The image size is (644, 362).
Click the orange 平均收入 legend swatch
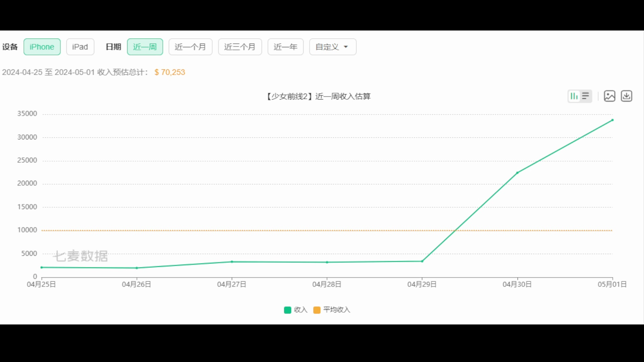click(x=317, y=310)
